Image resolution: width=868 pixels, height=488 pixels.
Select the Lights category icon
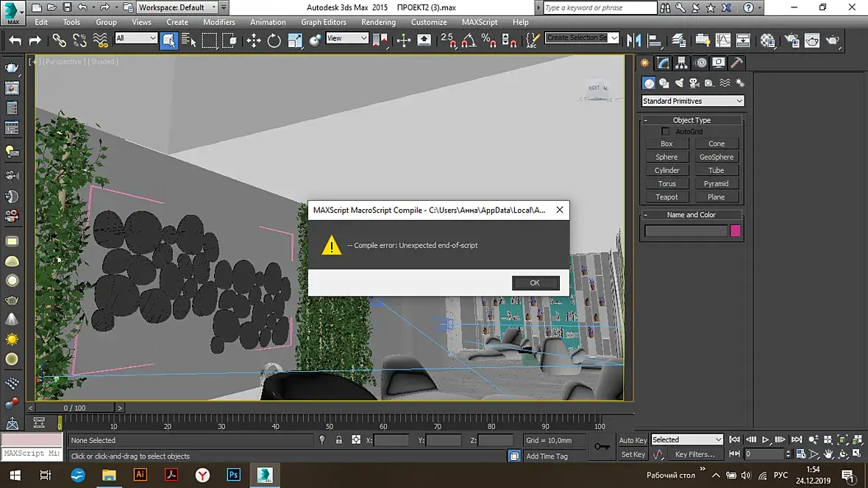(680, 83)
